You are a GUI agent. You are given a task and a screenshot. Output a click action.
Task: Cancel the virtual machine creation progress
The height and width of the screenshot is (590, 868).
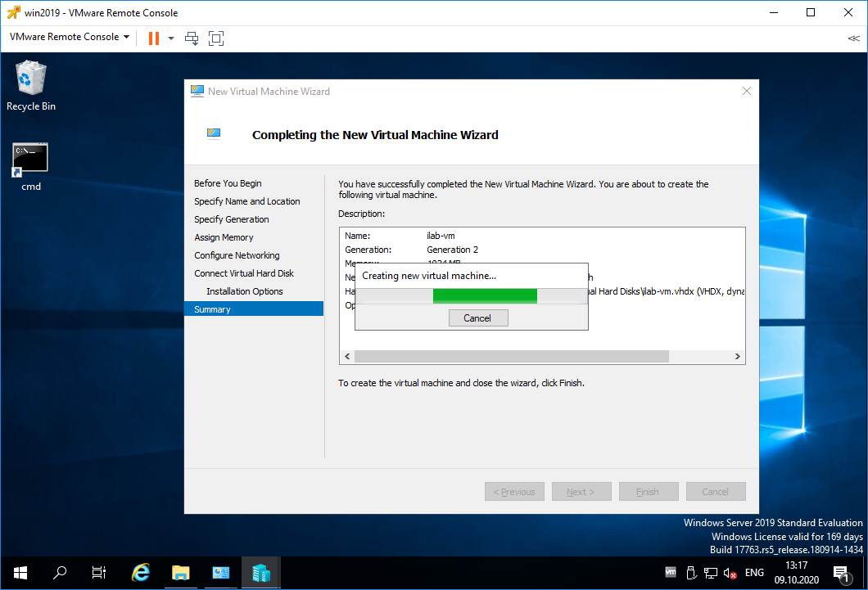[477, 318]
